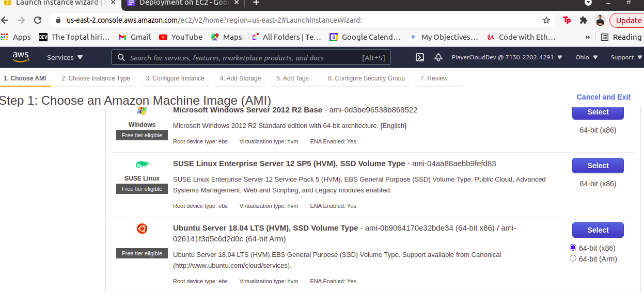Click the Windows AMI logo icon
The image size is (644, 293).
142,111
